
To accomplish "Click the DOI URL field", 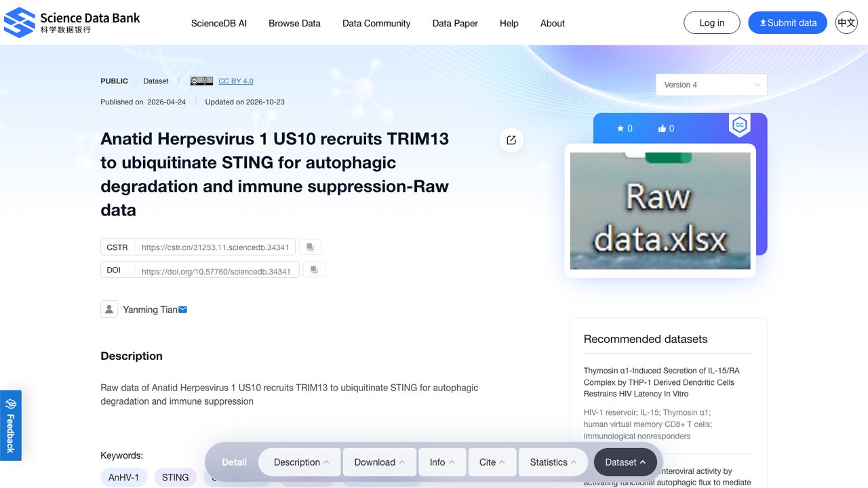I will (x=216, y=270).
